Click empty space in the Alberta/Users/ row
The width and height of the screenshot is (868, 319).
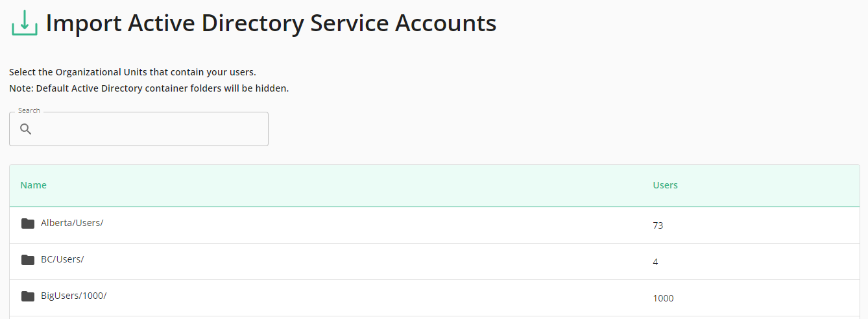tap(376, 225)
